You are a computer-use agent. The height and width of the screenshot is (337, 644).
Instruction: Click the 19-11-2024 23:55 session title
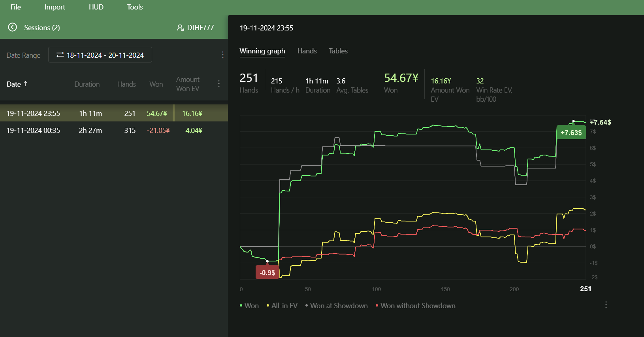[x=267, y=28]
